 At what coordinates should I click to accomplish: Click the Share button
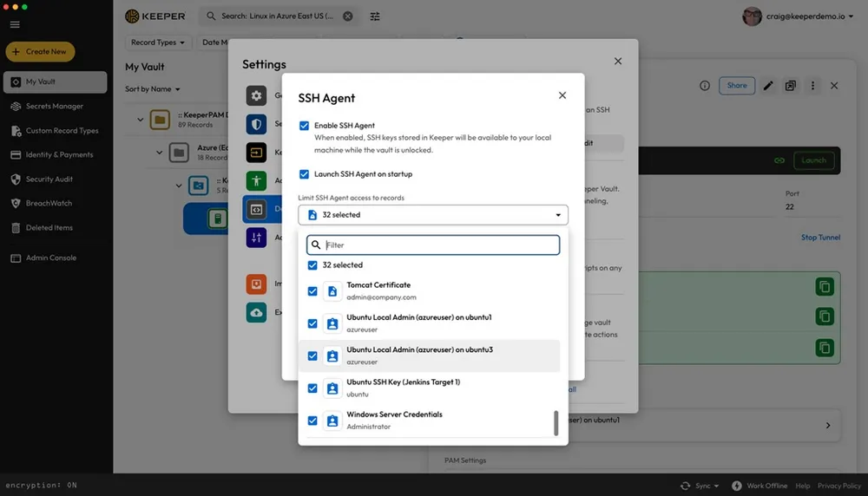coord(736,86)
